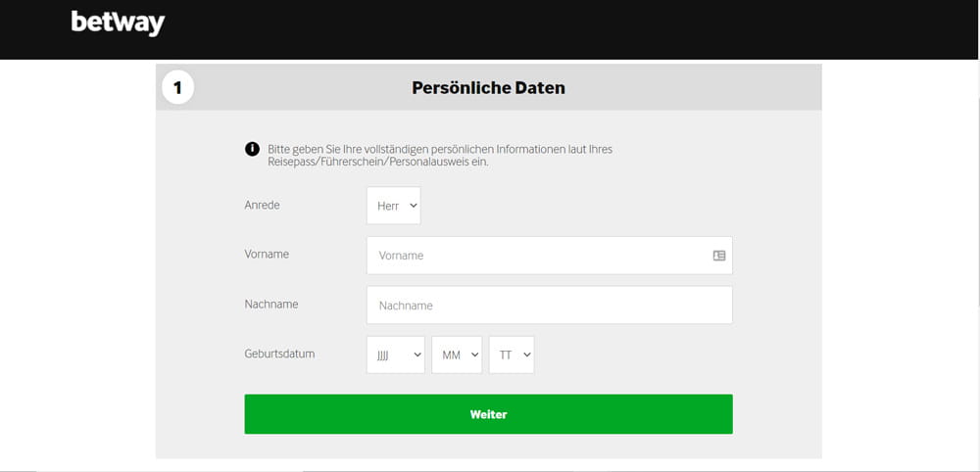
Task: Click the betway logo
Action: click(x=119, y=24)
